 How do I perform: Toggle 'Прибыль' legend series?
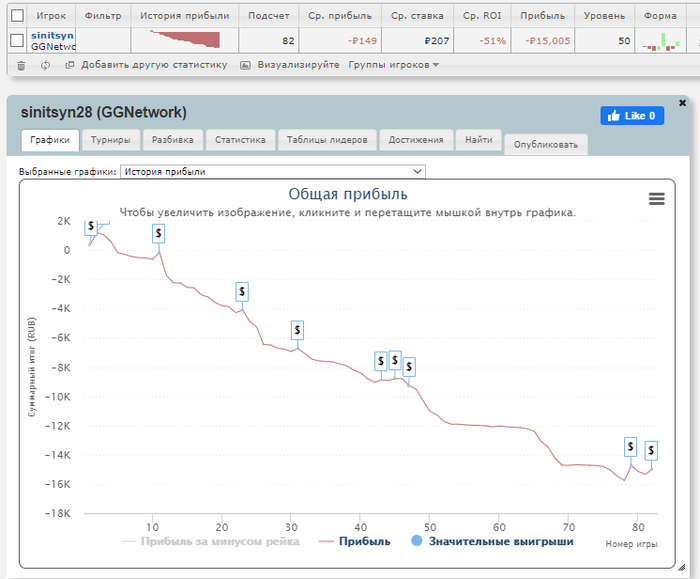[355, 542]
